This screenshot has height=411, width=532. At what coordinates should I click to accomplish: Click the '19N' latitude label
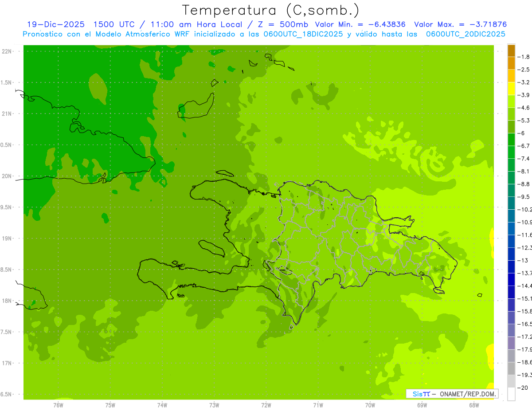(7, 239)
